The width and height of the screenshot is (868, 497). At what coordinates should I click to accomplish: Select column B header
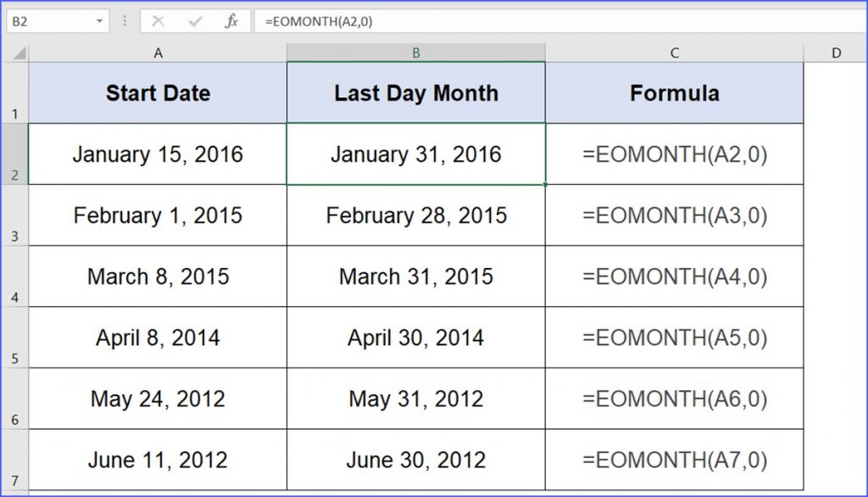click(x=415, y=53)
